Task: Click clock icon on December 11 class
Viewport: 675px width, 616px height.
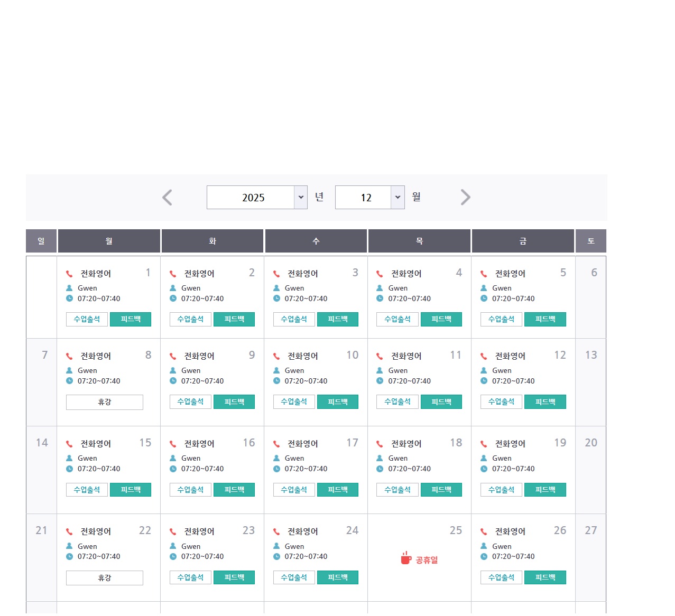Action: click(380, 381)
